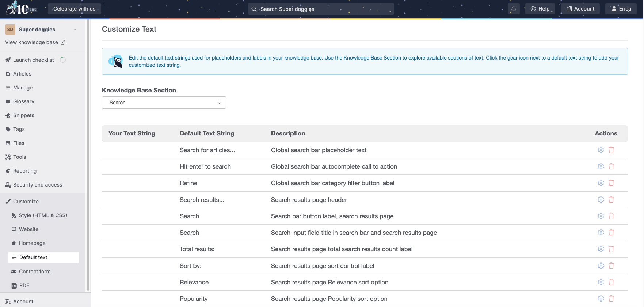Click gear icon for 'Search for articles...' row
The height and width of the screenshot is (307, 644).
[601, 150]
